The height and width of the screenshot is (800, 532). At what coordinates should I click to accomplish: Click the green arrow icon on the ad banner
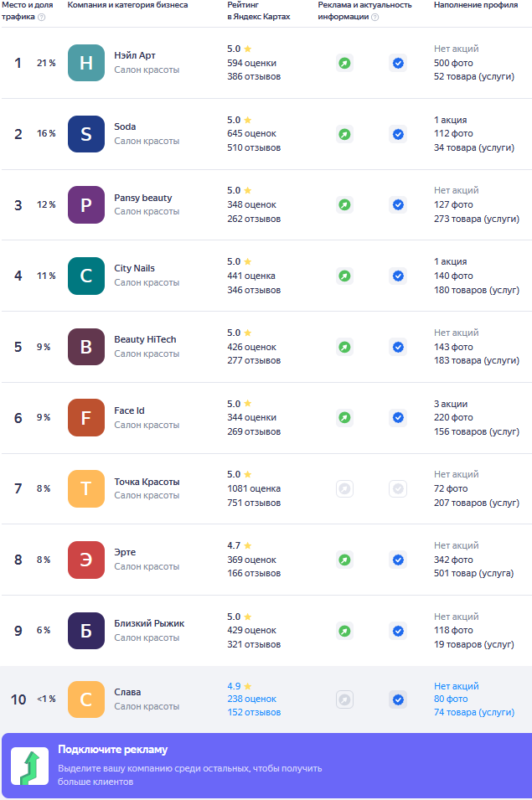pos(29,766)
